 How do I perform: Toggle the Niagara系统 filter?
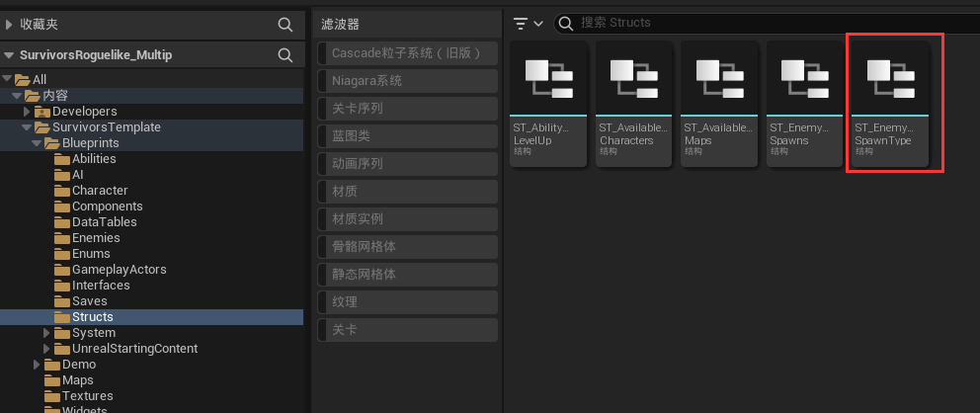[x=407, y=81]
